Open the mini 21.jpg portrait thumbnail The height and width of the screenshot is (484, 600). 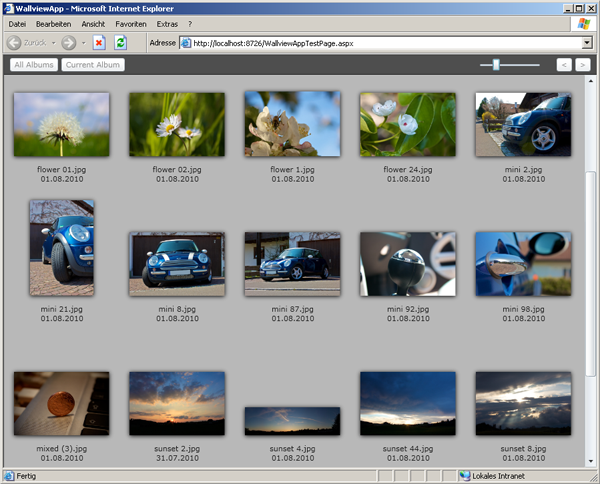(x=62, y=248)
